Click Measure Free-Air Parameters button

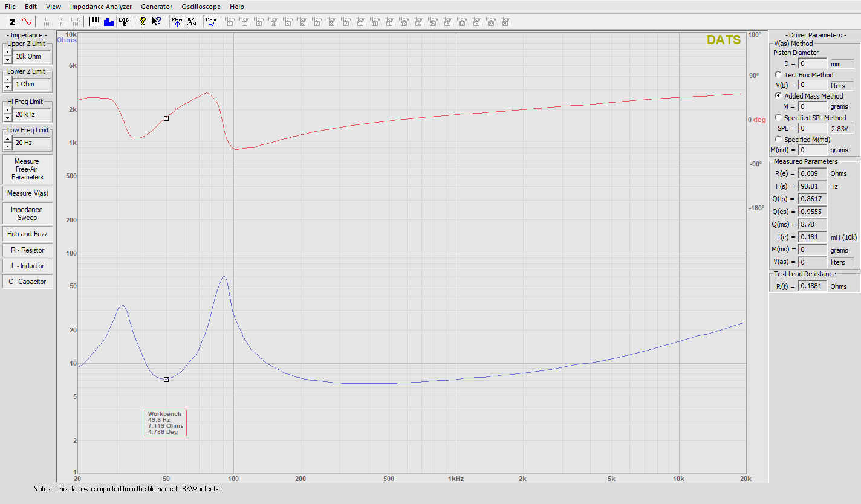tap(27, 169)
